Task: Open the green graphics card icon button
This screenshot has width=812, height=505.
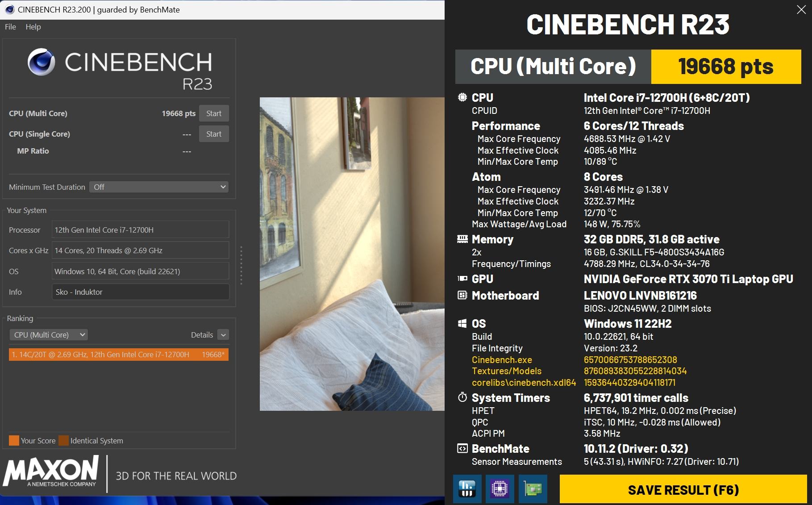Action: 533,489
